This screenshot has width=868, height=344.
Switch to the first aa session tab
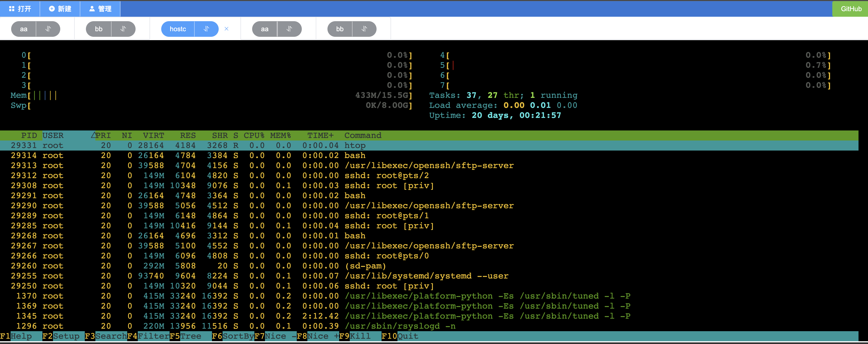[24, 29]
